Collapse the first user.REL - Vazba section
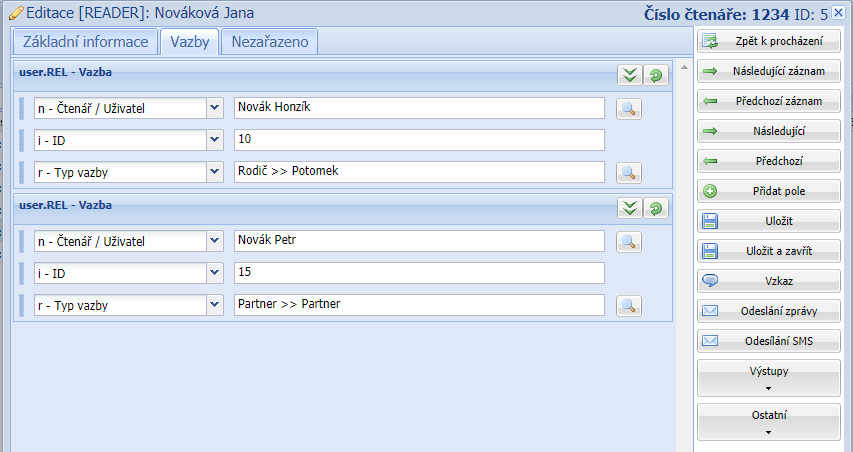The image size is (853, 452). (x=629, y=75)
